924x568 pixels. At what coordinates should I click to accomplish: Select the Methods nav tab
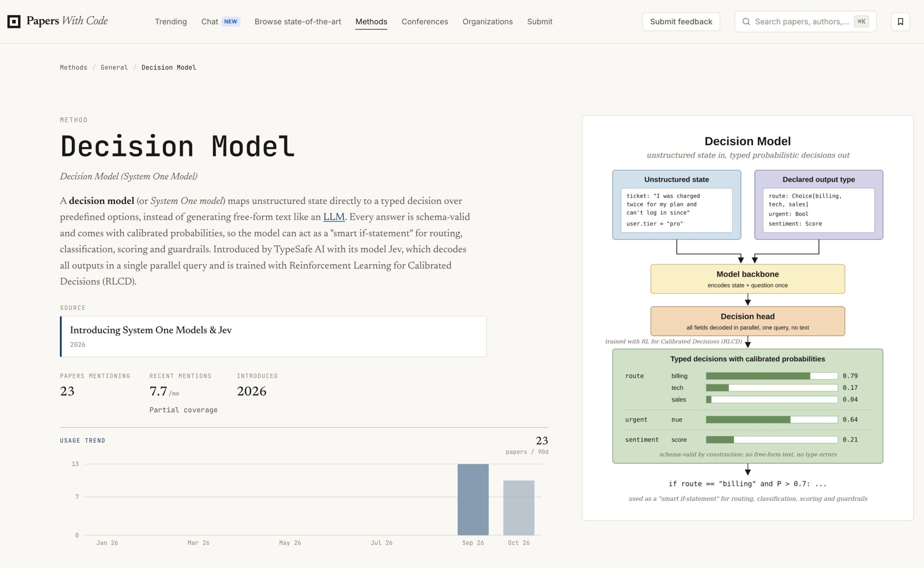click(x=371, y=22)
